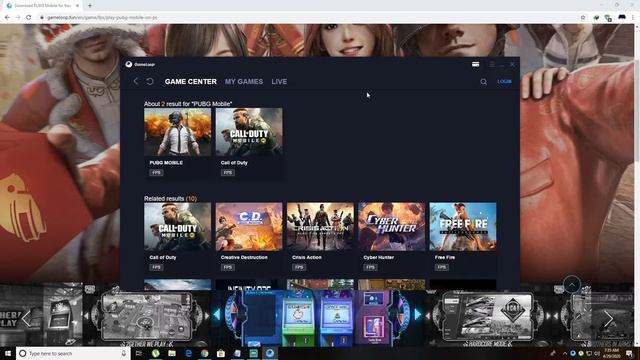Click the Gameloop taskbar icon
The height and width of the screenshot is (360, 640).
point(270,353)
